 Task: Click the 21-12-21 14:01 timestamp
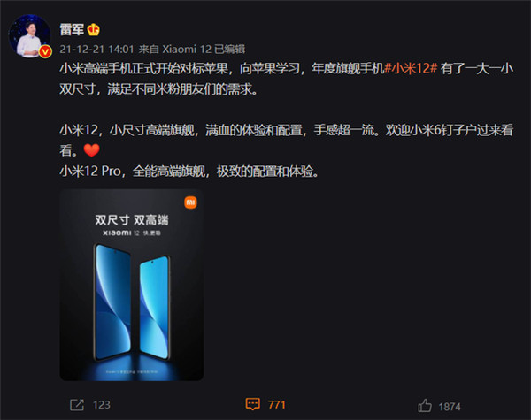(96, 50)
